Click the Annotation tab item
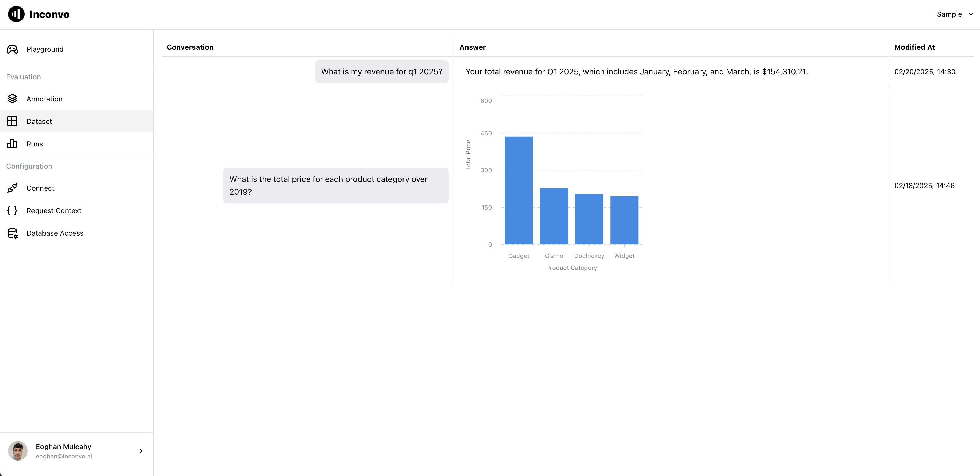This screenshot has height=476, width=980. click(x=44, y=98)
